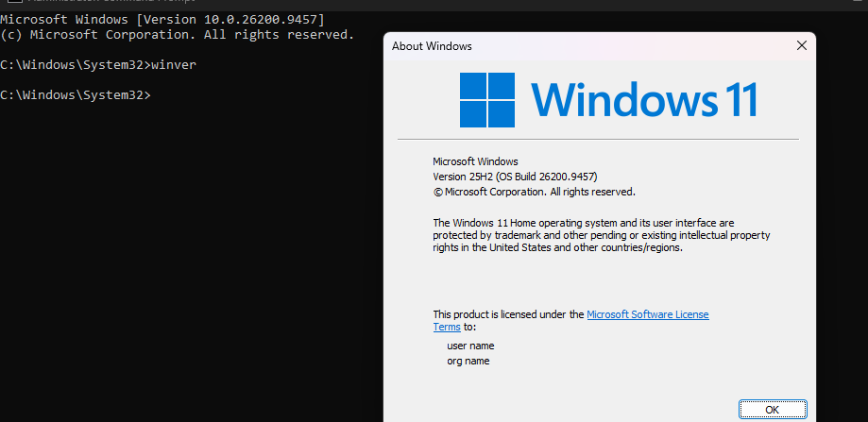Click 'This product is licensed under the' text
This screenshot has height=422, width=868.
pos(508,314)
